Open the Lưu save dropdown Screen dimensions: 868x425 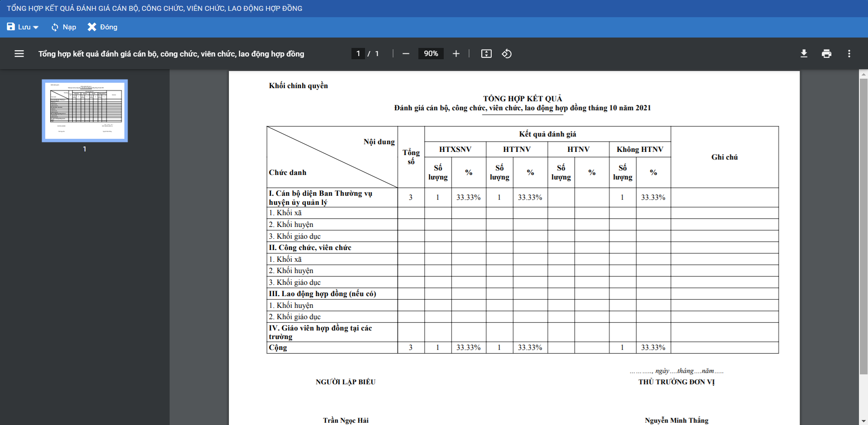coord(23,27)
